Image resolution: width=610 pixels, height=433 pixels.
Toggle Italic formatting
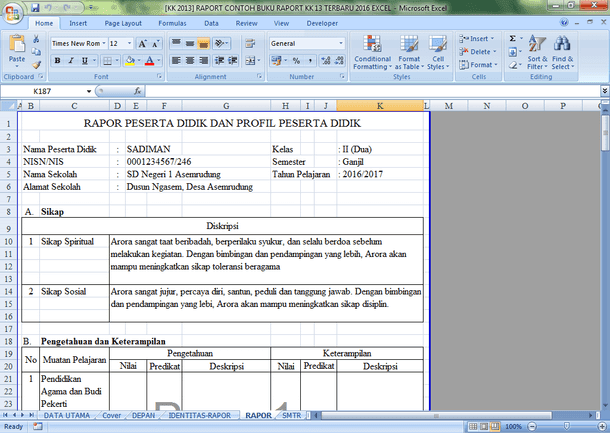point(71,61)
